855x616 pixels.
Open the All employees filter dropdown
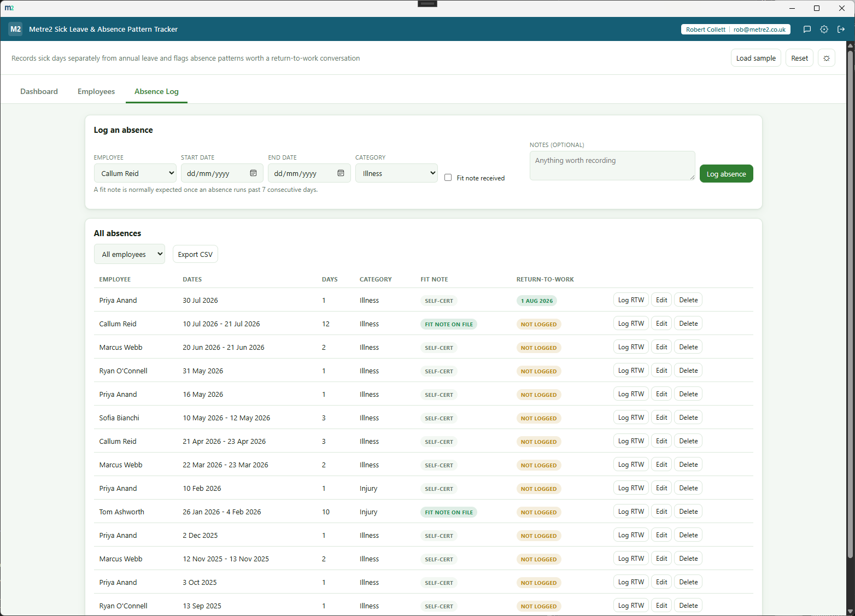tap(130, 254)
